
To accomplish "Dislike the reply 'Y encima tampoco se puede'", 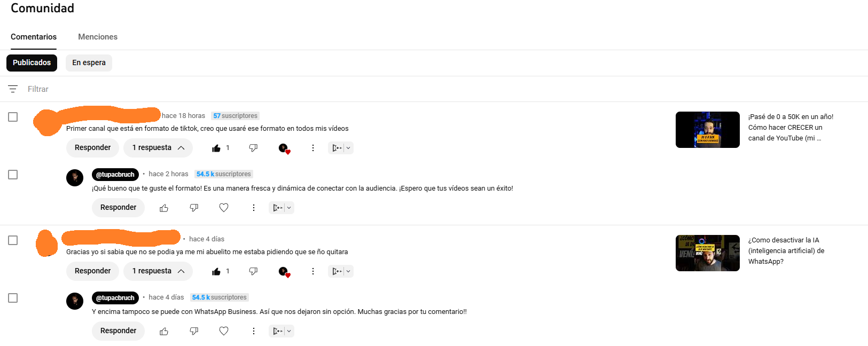I will [x=194, y=331].
